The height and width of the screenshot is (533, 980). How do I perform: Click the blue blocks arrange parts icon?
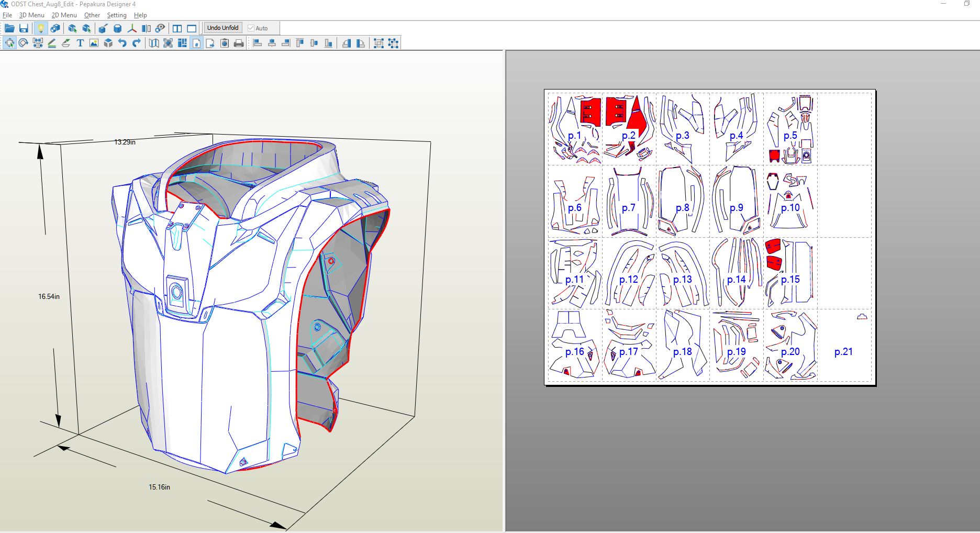tap(182, 43)
